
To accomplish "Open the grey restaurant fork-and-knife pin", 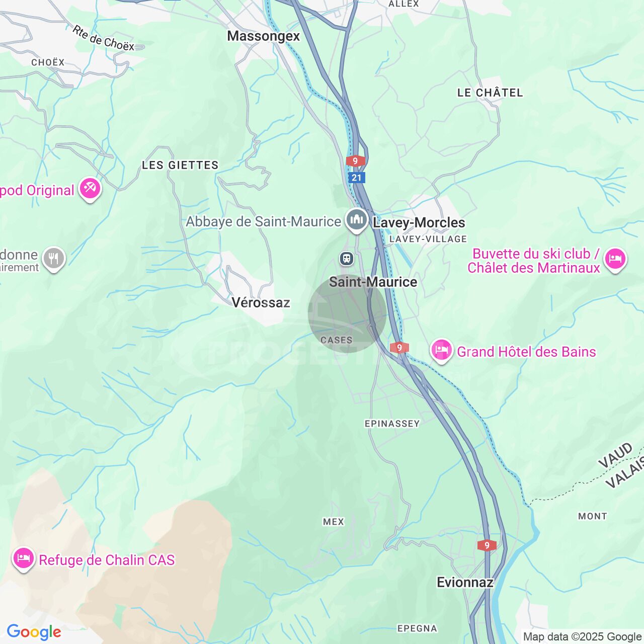I will [x=54, y=259].
